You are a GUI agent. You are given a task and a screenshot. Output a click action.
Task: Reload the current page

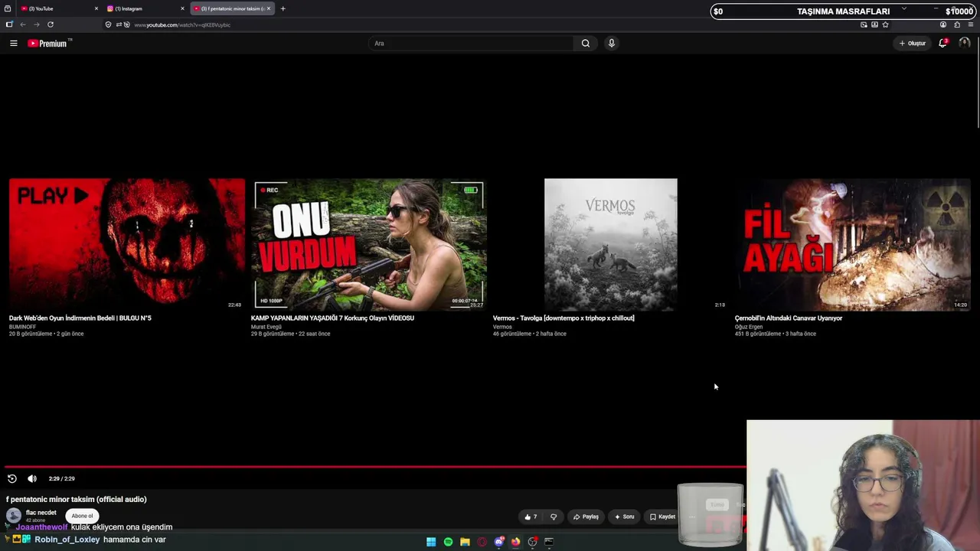pos(51,24)
